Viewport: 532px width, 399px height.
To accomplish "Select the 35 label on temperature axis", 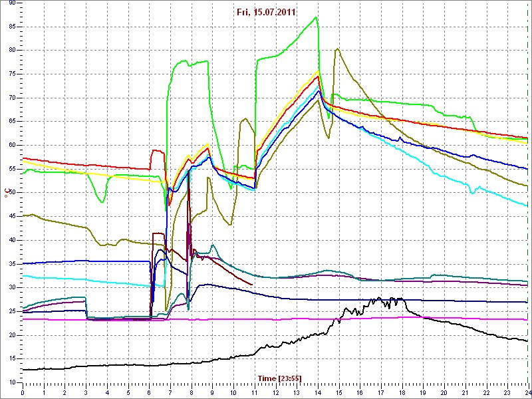I will click(x=12, y=264).
